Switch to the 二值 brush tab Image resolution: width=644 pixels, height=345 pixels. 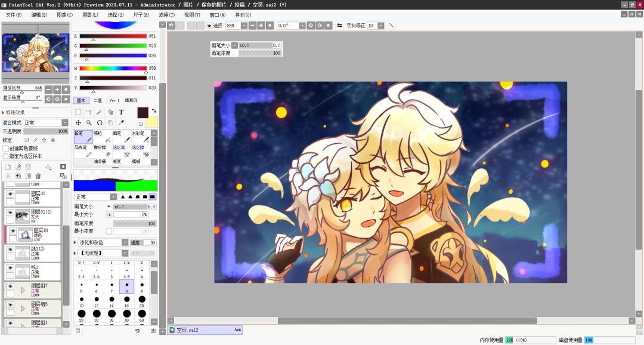point(97,100)
